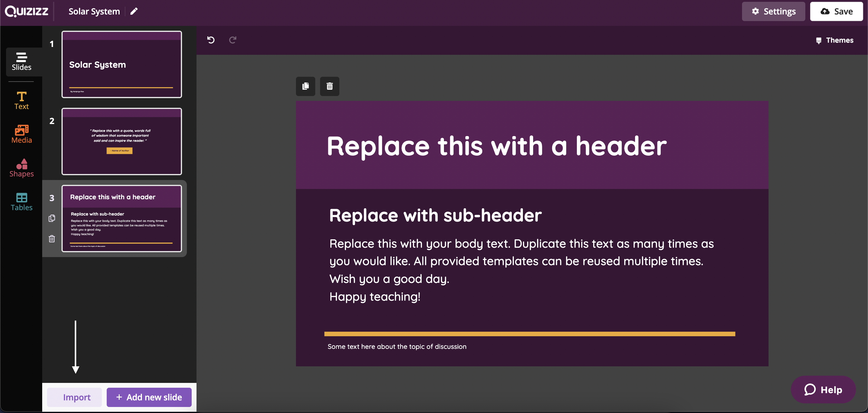Viewport: 868px width, 413px height.
Task: Click the Slides panel icon in sidebar
Action: click(x=22, y=61)
